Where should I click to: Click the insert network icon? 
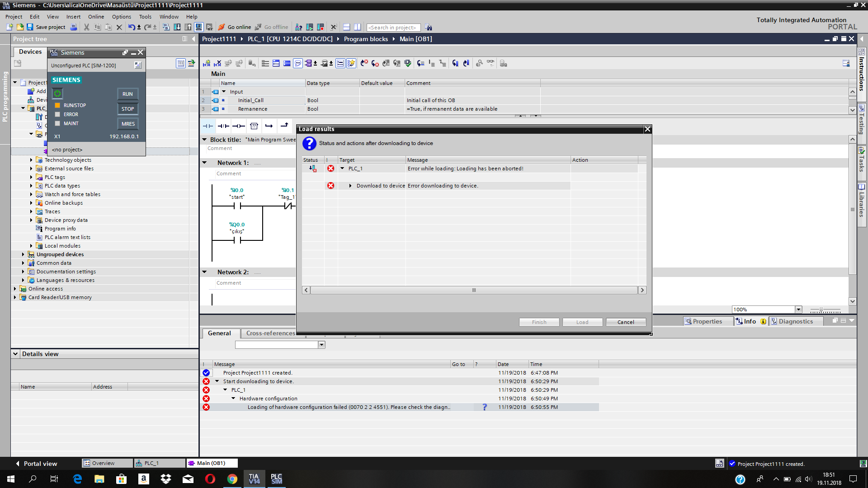[207, 63]
